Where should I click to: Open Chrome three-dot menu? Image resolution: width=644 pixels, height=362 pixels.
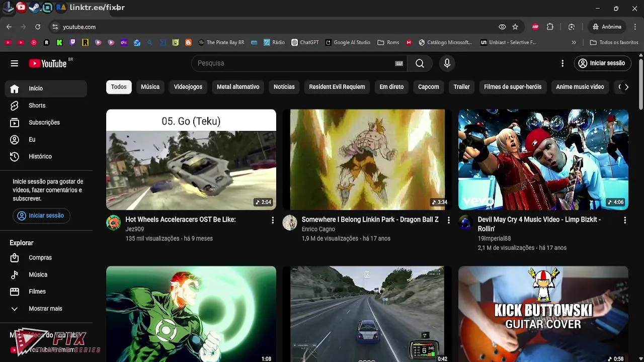634,27
